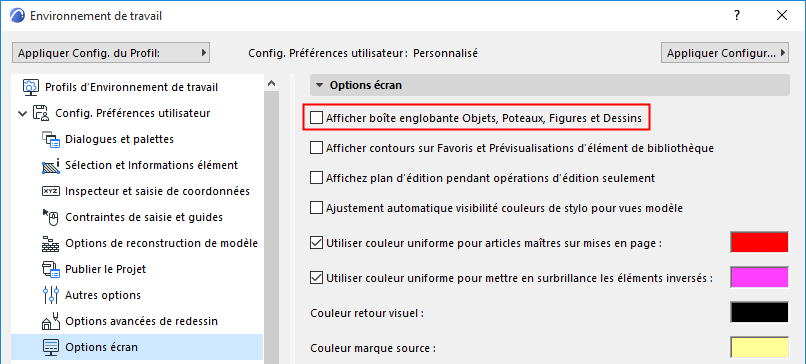Select the Autres options sliders icon

pos(51,295)
